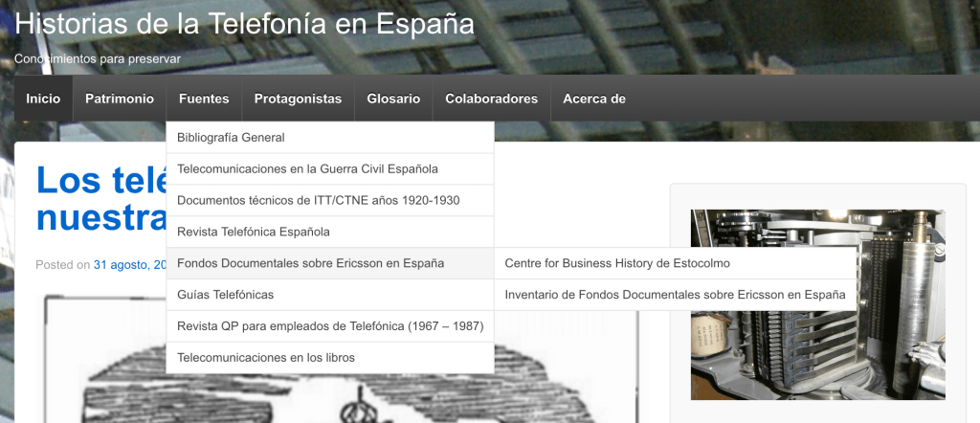This screenshot has height=423, width=980.
Task: Open Guías Telefónicas submenu entry
Action: (225, 295)
